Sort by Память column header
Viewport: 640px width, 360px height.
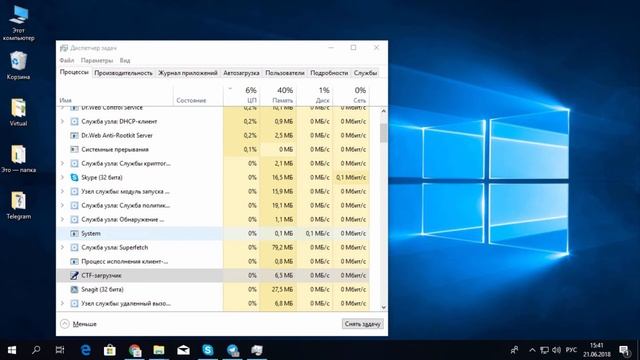(x=278, y=95)
